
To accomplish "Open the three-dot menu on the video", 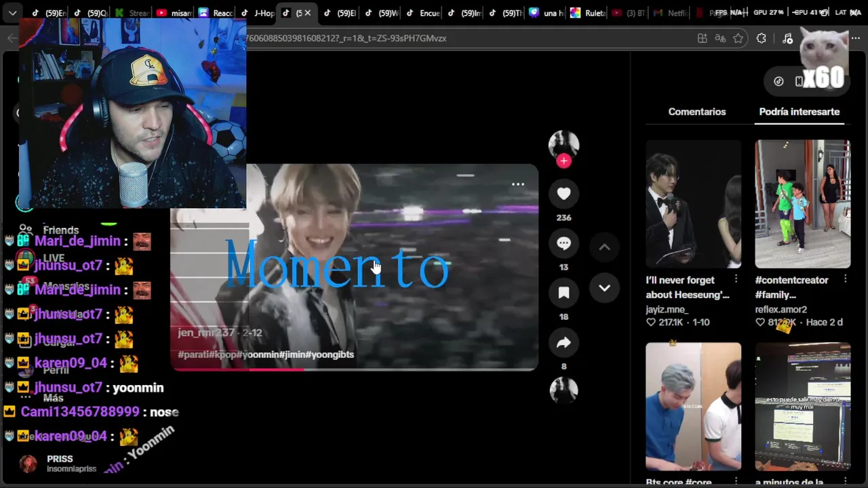I will (517, 184).
